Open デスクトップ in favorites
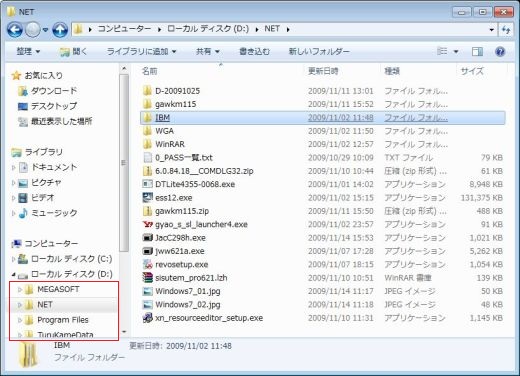This screenshot has height=376, width=520. click(x=54, y=106)
